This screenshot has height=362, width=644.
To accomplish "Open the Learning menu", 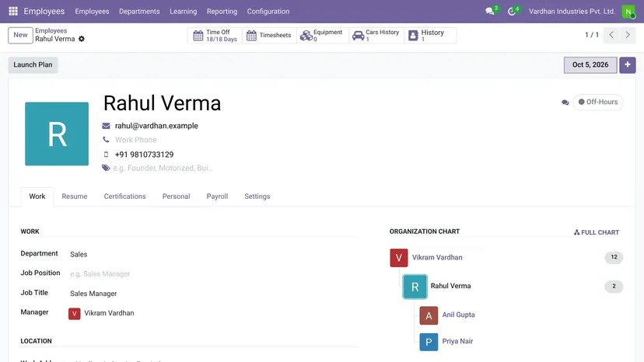I will tap(184, 12).
